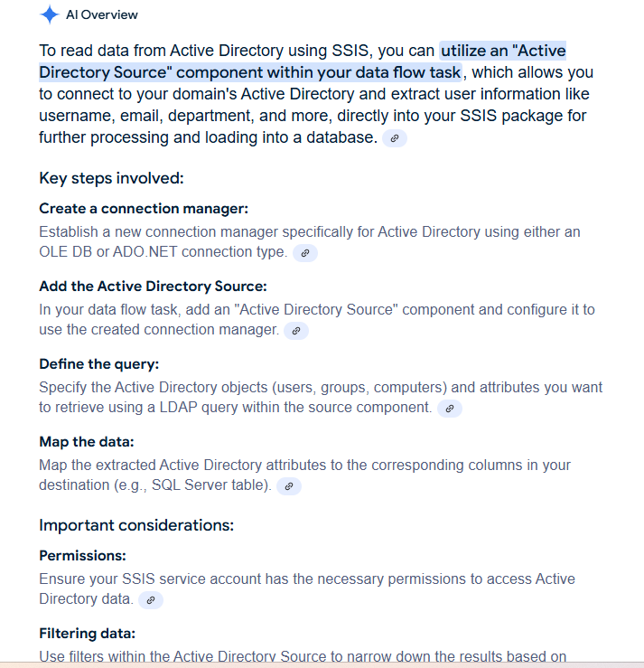Select the "Map the data" heading
Viewport: 644px width, 668px height.
(87, 442)
